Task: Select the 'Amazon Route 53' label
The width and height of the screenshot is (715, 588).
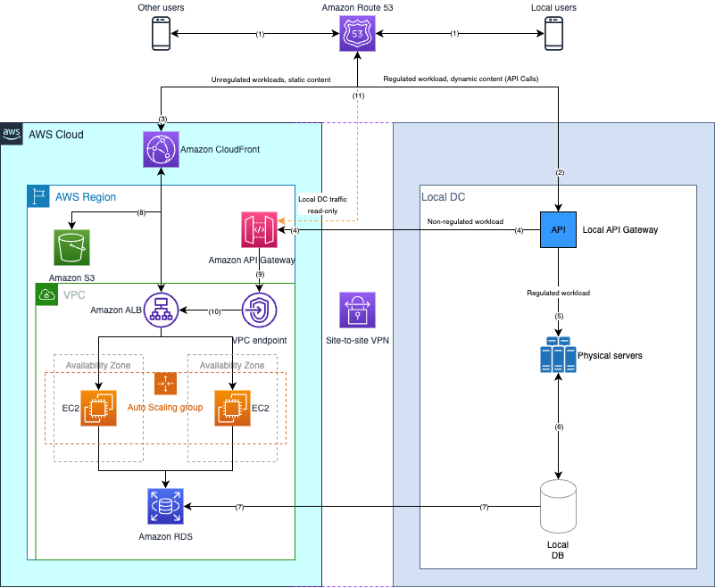Action: coord(357,8)
